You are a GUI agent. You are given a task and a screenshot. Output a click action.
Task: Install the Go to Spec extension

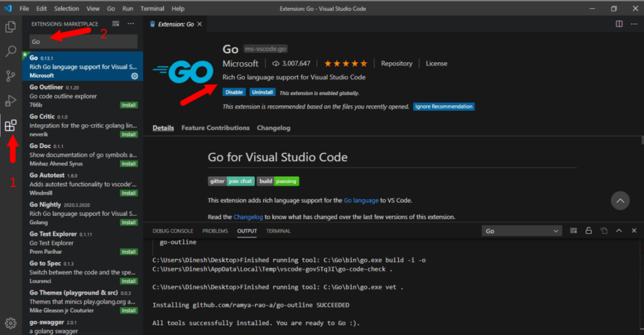coord(128,281)
